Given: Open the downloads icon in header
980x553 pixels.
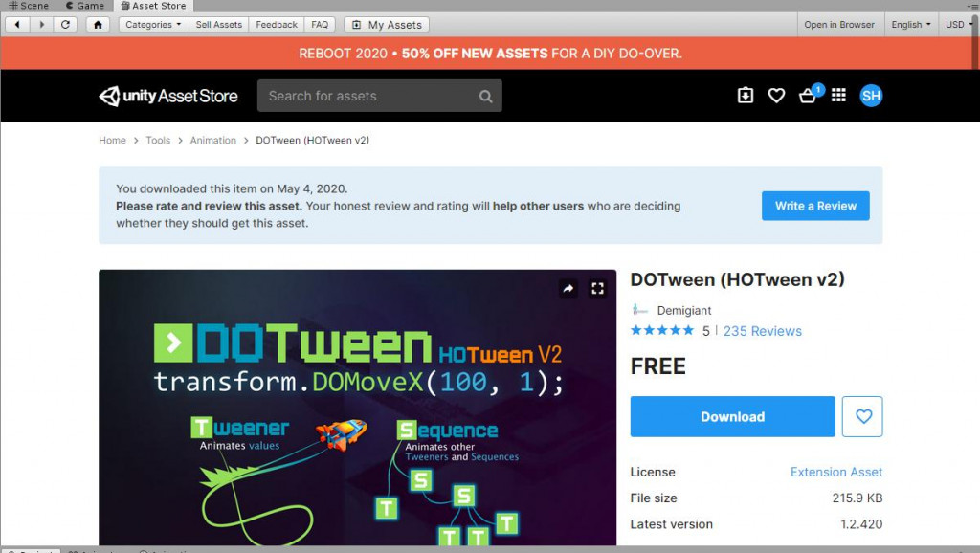Looking at the screenshot, I should [x=745, y=96].
